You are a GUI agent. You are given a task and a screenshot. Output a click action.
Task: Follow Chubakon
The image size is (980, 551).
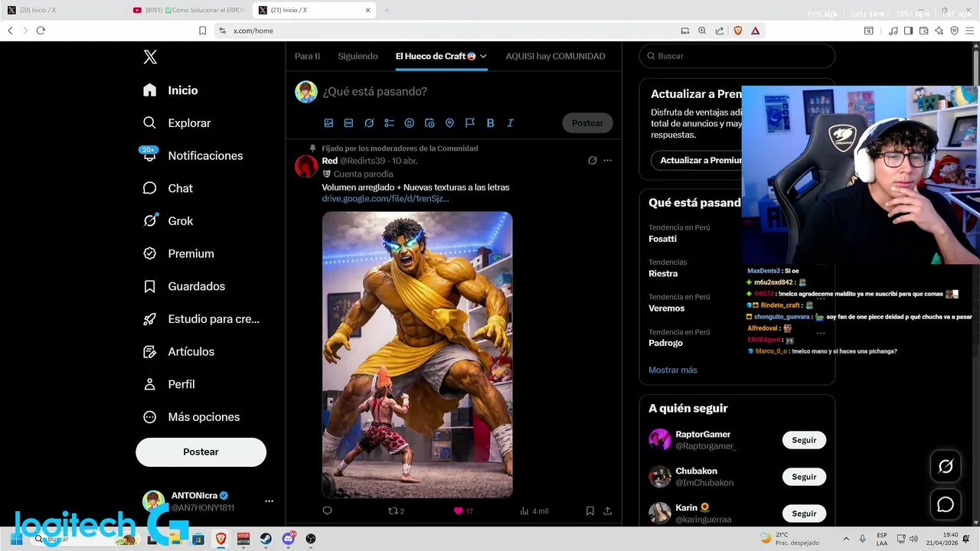(x=804, y=477)
